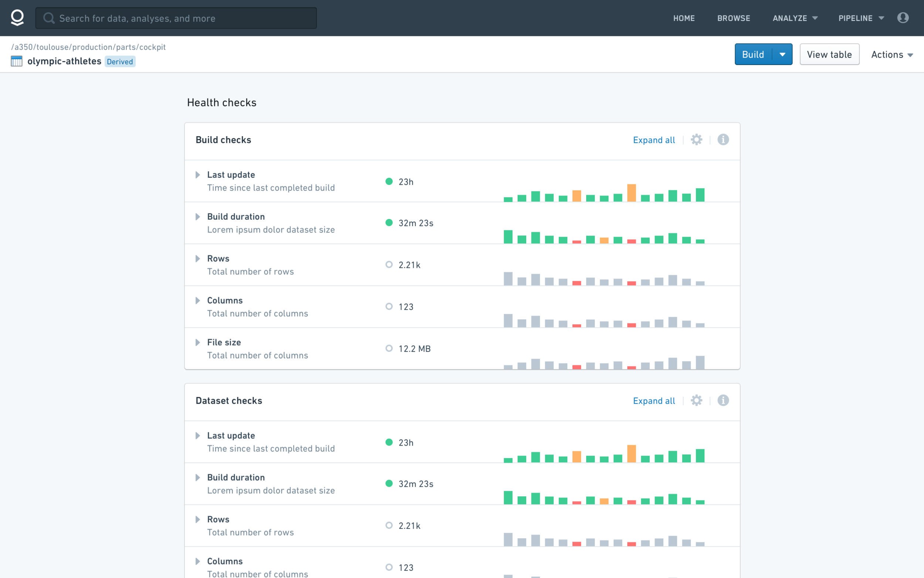
Task: Click Dataset checks Build duration sparkline chart
Action: [604, 497]
